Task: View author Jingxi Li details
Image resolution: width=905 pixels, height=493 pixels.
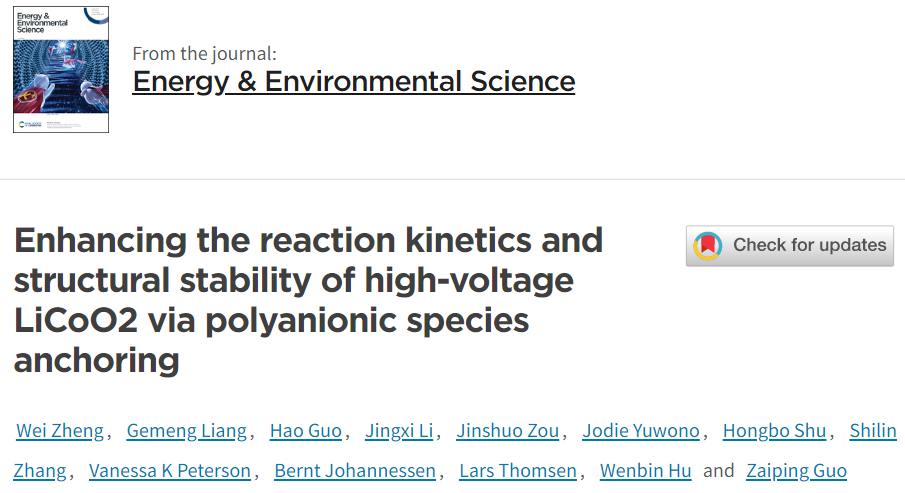Action: pyautogui.click(x=399, y=431)
